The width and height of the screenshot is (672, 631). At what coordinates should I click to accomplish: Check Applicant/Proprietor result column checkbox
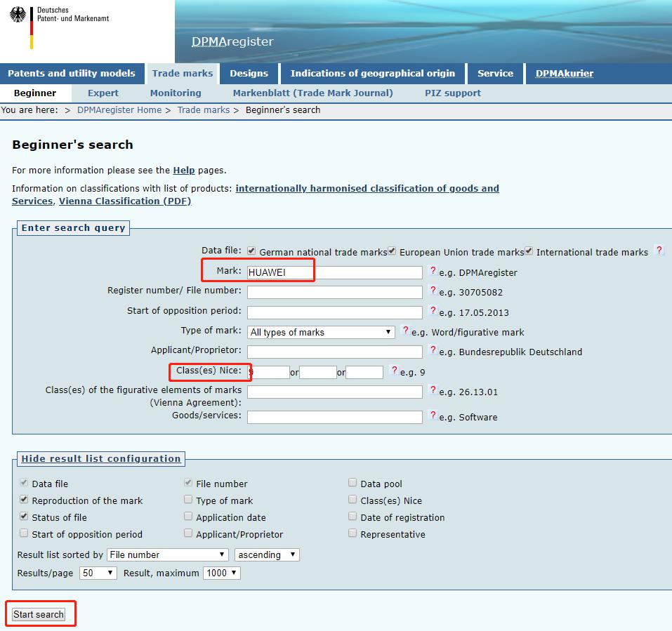tap(188, 533)
